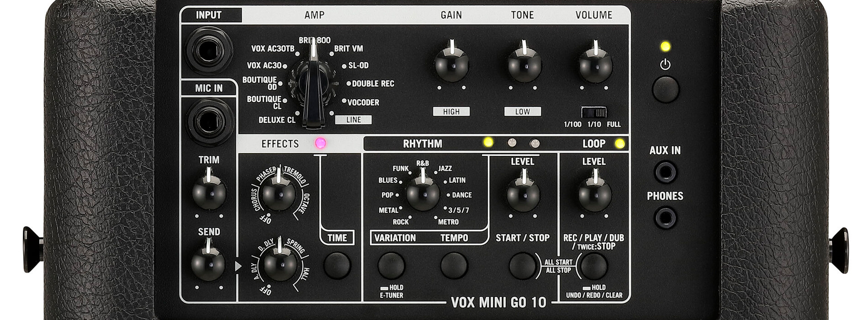
Task: Click the delay/reverb selector knob
Action: (x=280, y=264)
